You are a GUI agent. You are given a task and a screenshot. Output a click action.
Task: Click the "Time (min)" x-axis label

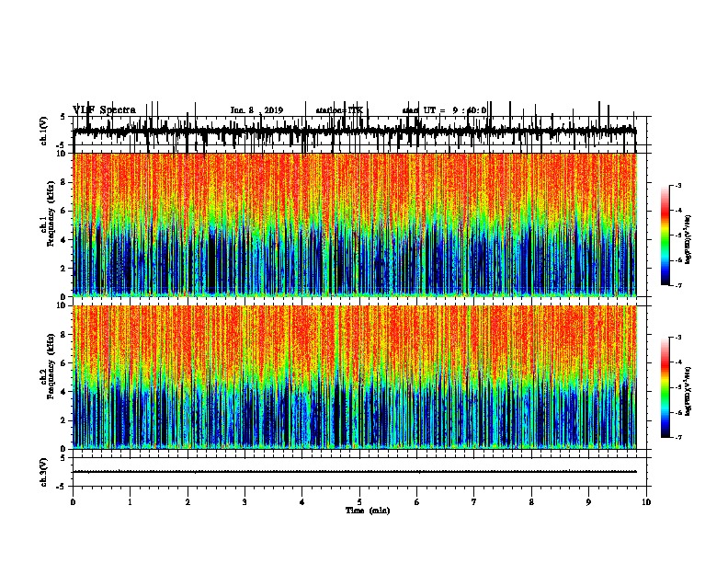click(368, 511)
